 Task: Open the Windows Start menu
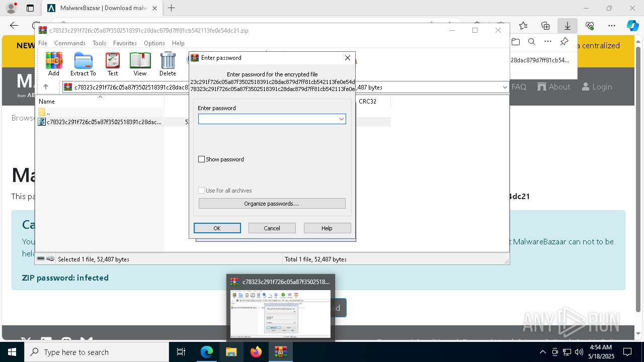12,352
